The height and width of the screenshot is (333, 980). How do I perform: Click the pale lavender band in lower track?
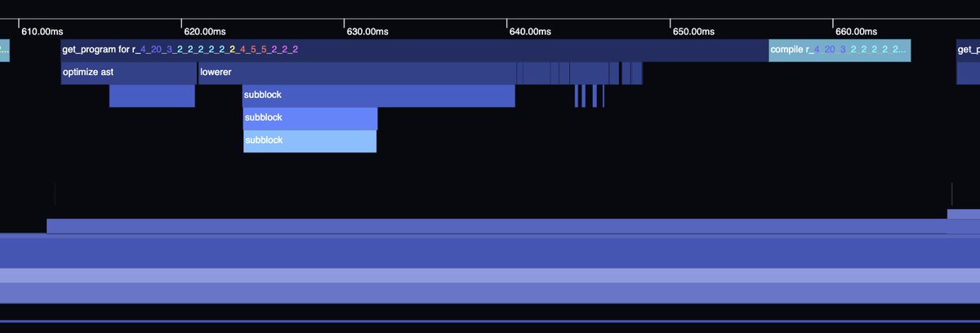tap(490, 275)
